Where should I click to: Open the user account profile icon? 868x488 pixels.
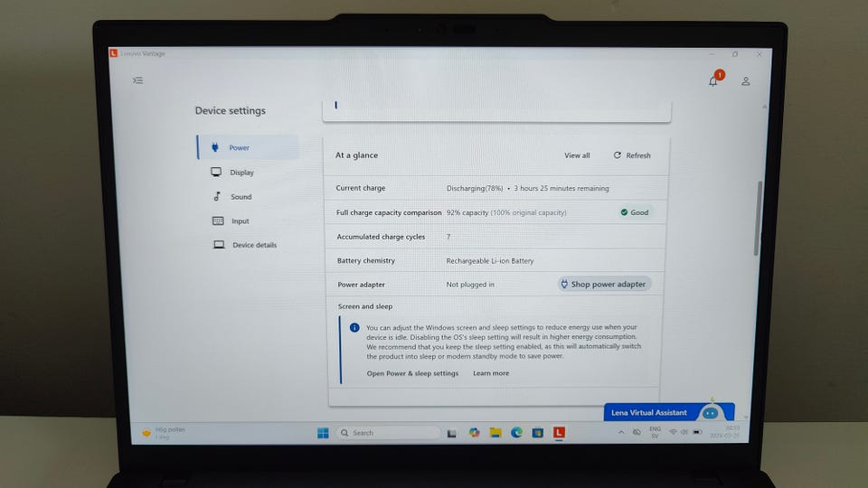click(x=746, y=81)
